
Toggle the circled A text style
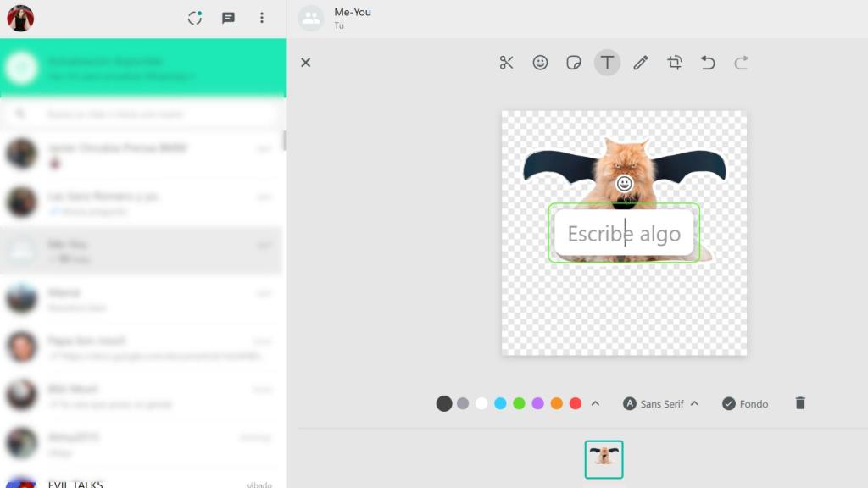[628, 404]
